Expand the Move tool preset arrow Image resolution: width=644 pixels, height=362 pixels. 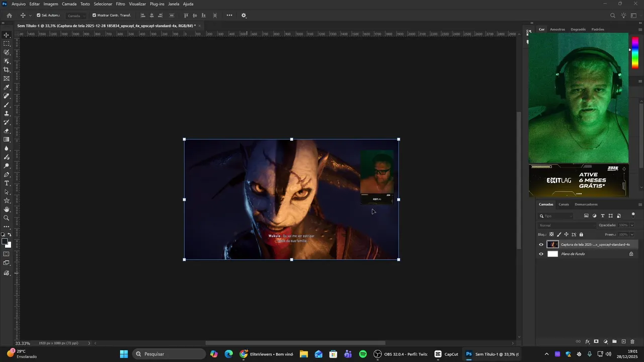[x=30, y=16]
